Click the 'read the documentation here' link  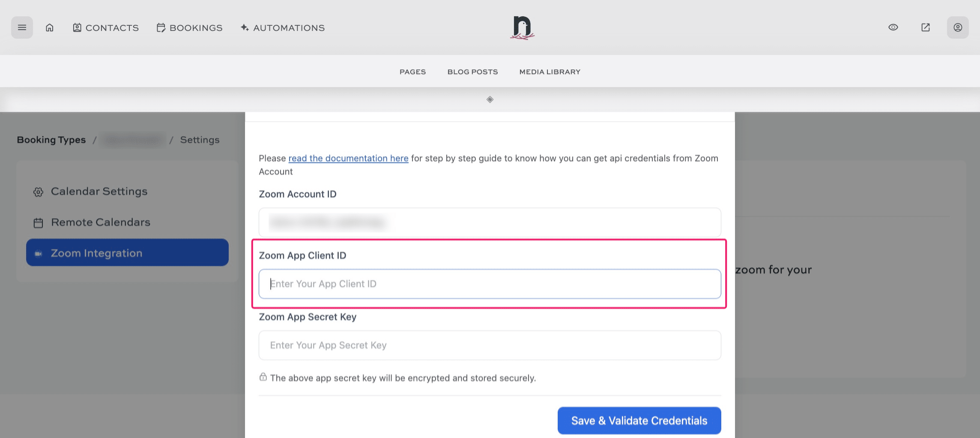point(348,158)
